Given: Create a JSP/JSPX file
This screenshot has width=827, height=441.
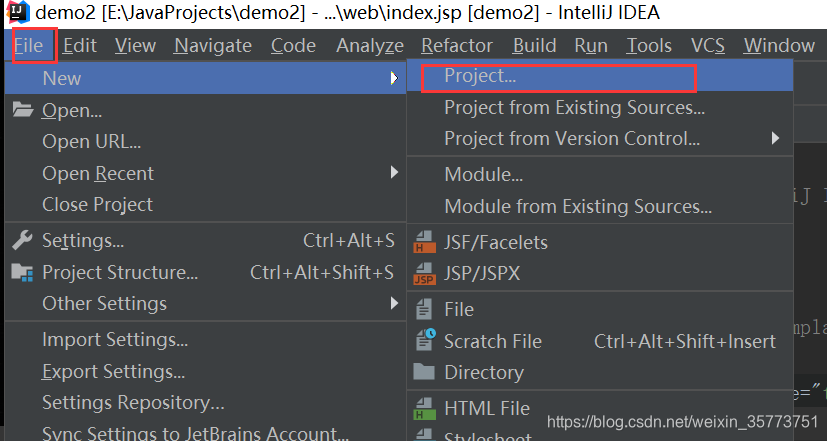Looking at the screenshot, I should (x=600, y=273).
